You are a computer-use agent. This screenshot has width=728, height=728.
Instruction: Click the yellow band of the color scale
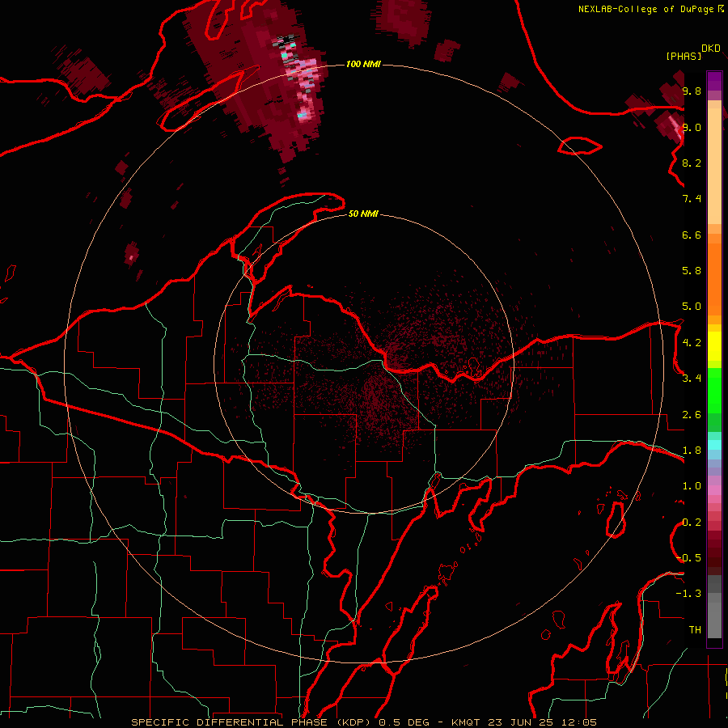[x=714, y=346]
